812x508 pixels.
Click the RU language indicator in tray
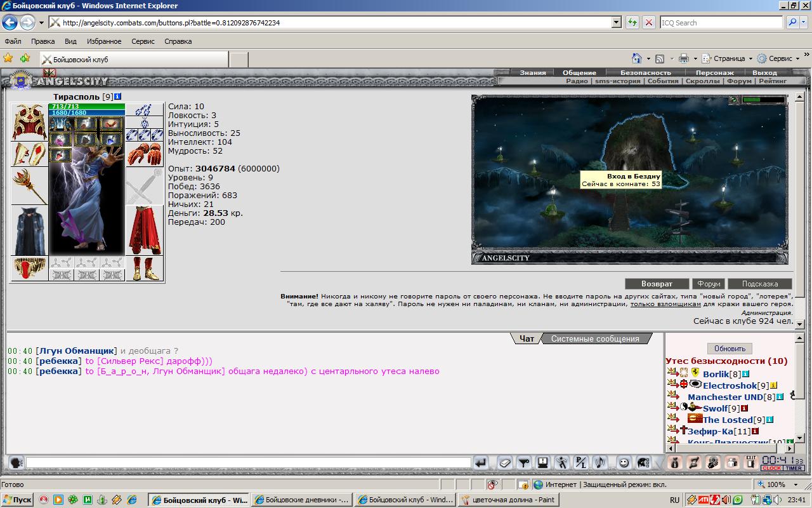click(x=674, y=500)
